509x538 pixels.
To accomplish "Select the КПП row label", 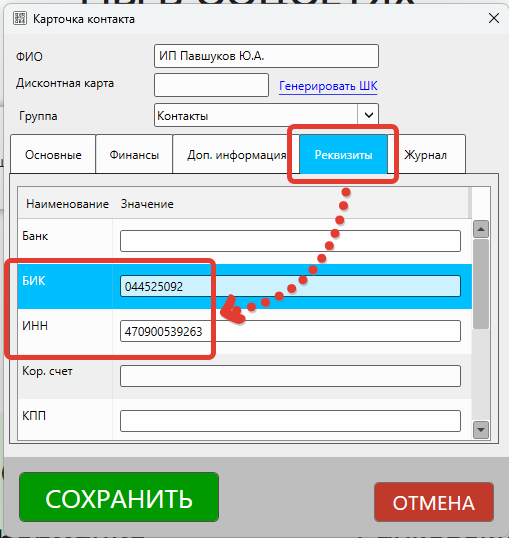I will pos(34,416).
